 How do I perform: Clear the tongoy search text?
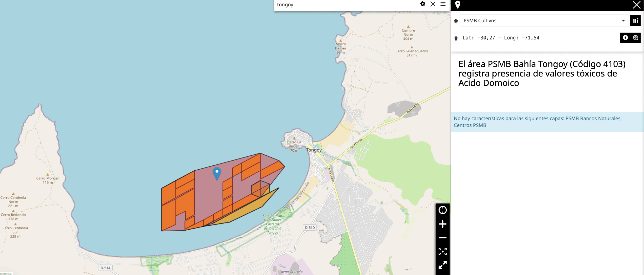pyautogui.click(x=433, y=4)
